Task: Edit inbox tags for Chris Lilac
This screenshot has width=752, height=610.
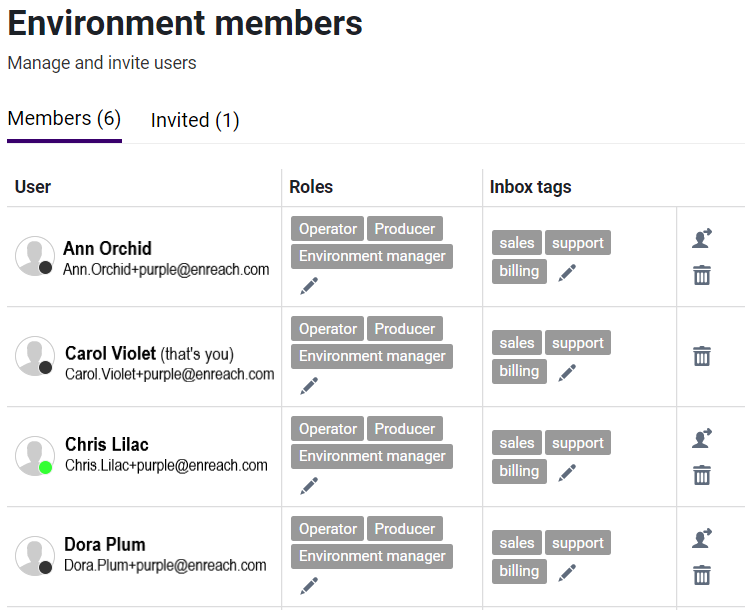Action: 567,472
